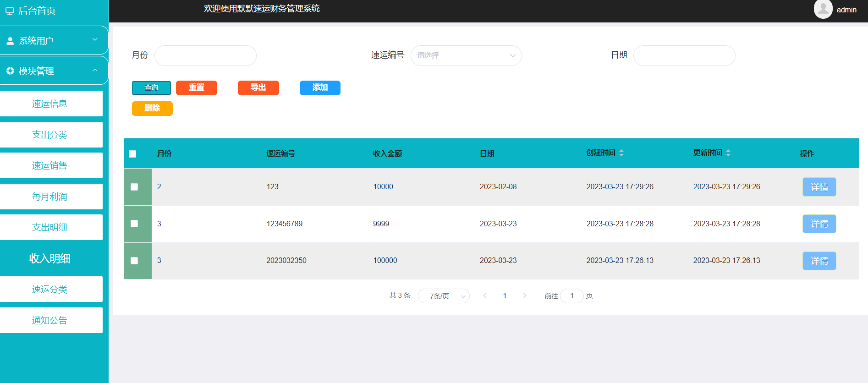Click the 查询 button

coord(151,88)
